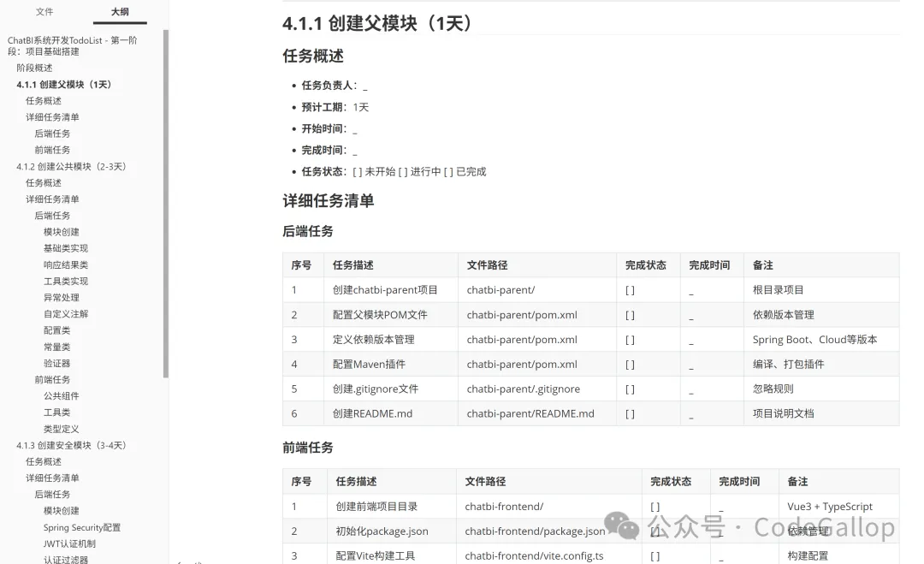Open 认证过滤器 at the outline bottom
The height and width of the screenshot is (564, 924).
coord(65,559)
